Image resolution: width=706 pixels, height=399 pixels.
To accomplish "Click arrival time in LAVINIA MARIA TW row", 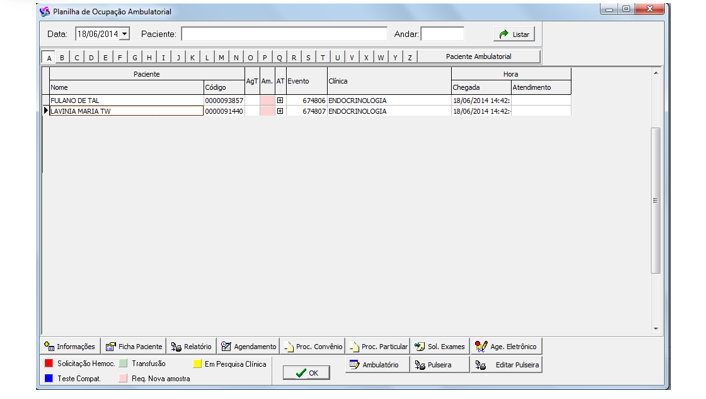I will click(x=481, y=111).
